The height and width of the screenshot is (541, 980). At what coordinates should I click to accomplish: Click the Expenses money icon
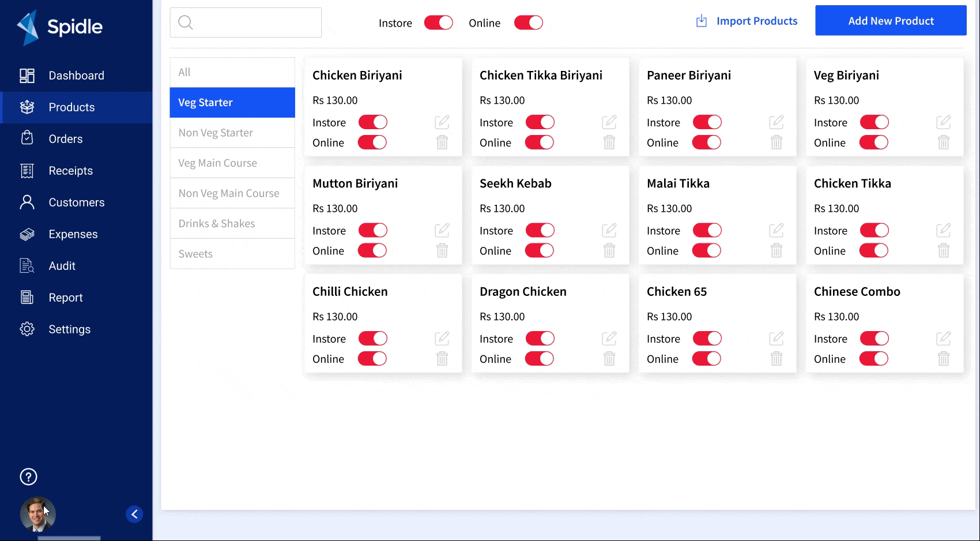(27, 234)
